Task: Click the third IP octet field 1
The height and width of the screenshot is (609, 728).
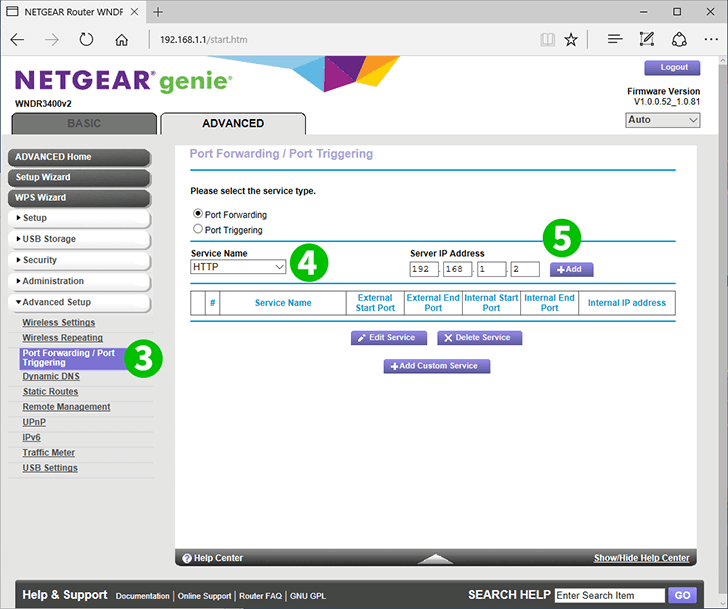Action: (x=491, y=269)
